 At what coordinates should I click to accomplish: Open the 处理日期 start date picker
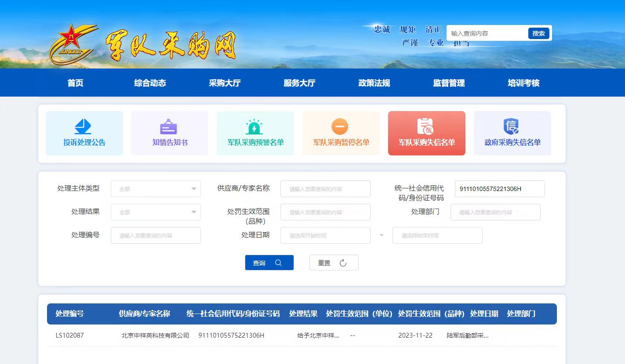(x=325, y=235)
